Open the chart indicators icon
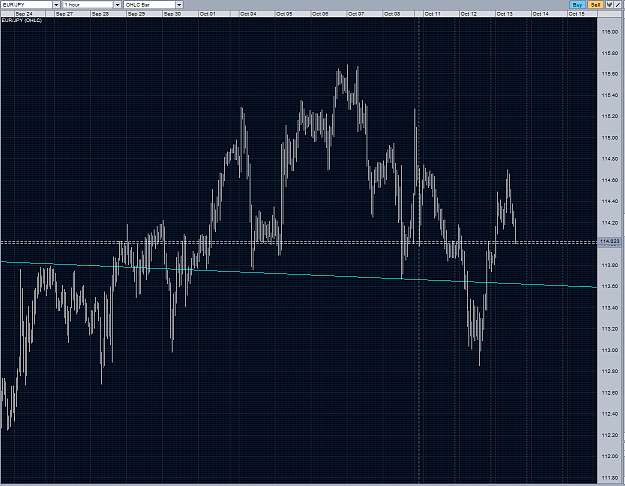Screen dimensions: 625x486 (x=609, y=5)
